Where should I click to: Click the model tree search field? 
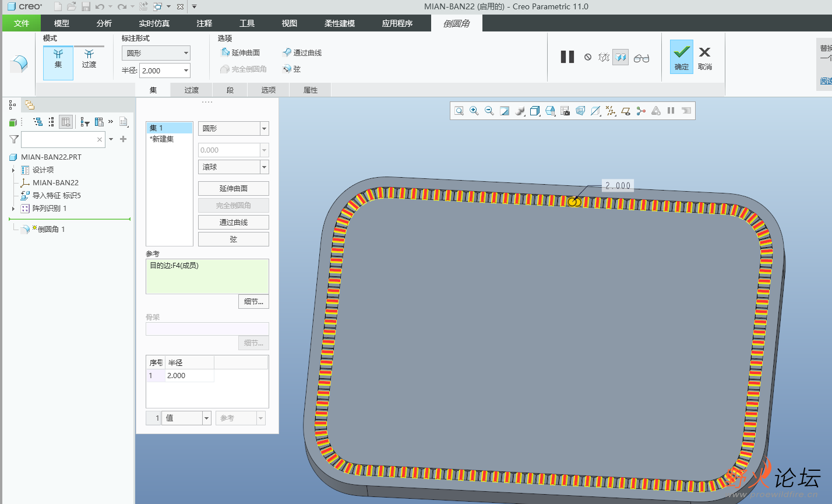63,139
